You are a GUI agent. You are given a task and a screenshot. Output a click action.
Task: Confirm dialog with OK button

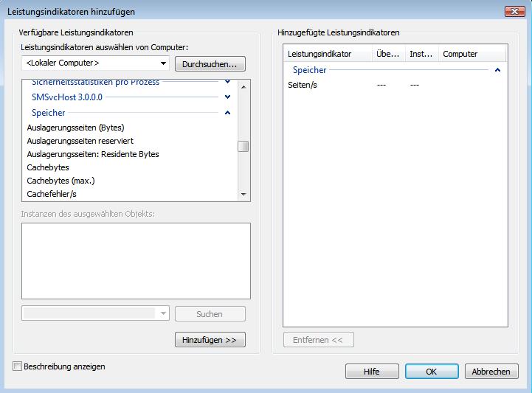point(431,372)
